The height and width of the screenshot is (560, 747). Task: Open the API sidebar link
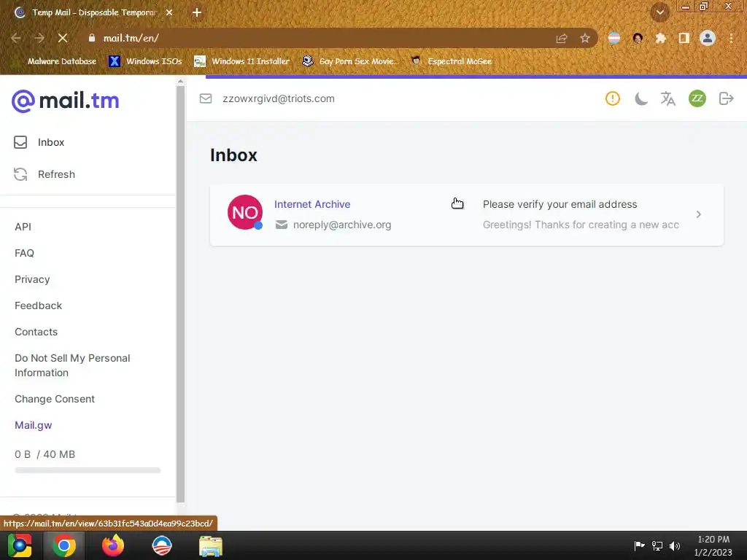23,227
